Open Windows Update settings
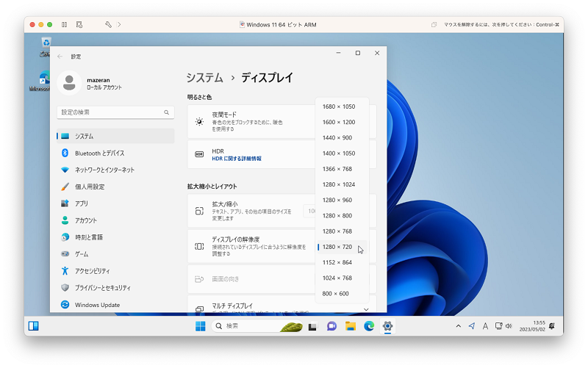This screenshot has width=588, height=368. tap(115, 305)
